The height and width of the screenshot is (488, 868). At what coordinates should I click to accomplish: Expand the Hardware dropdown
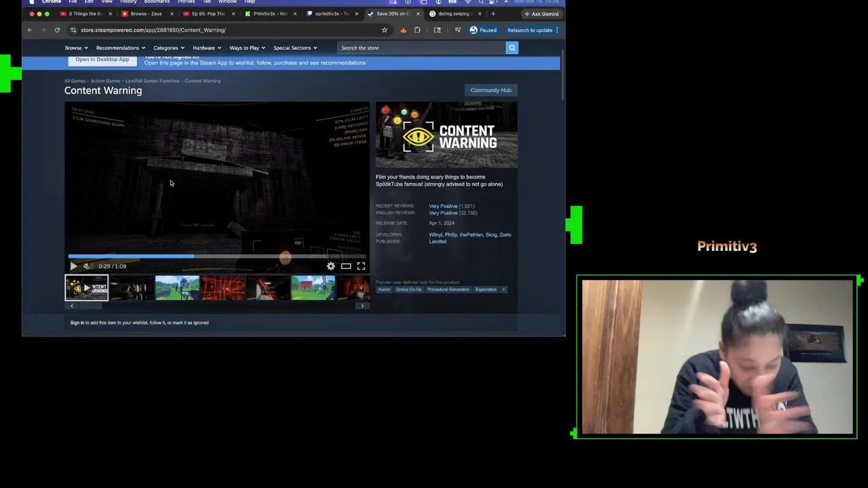207,47
